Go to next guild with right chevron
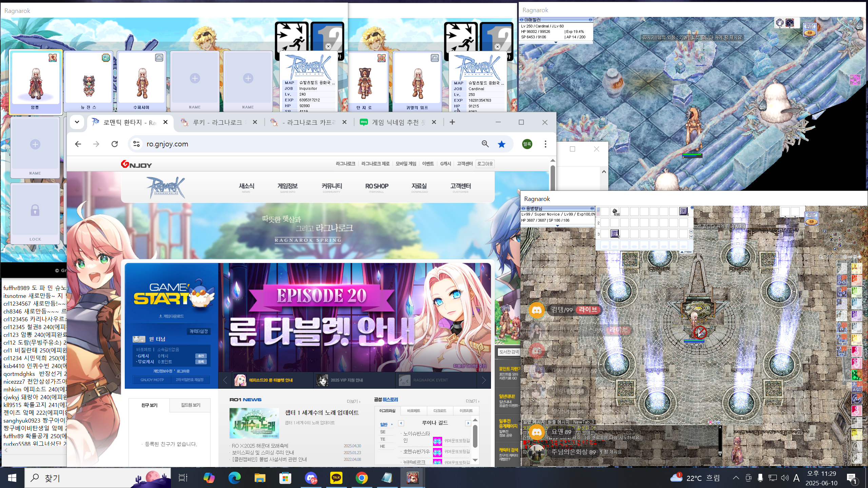 (x=468, y=423)
